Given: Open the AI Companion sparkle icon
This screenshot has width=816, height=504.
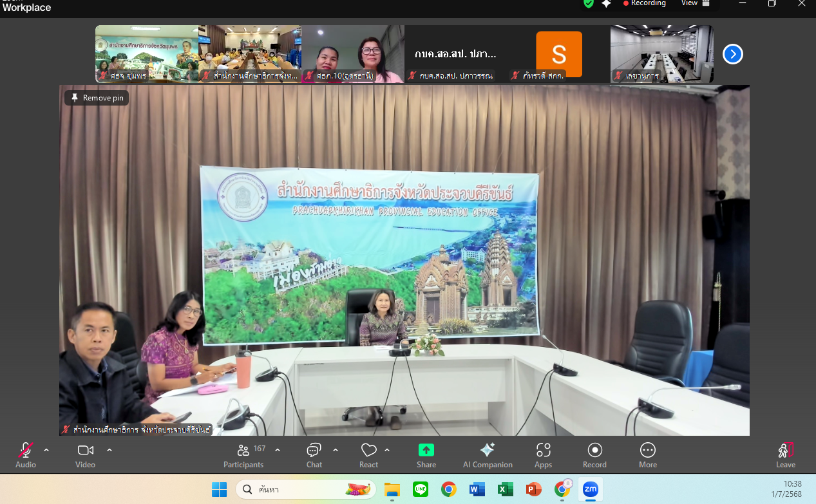Looking at the screenshot, I should click(x=488, y=450).
